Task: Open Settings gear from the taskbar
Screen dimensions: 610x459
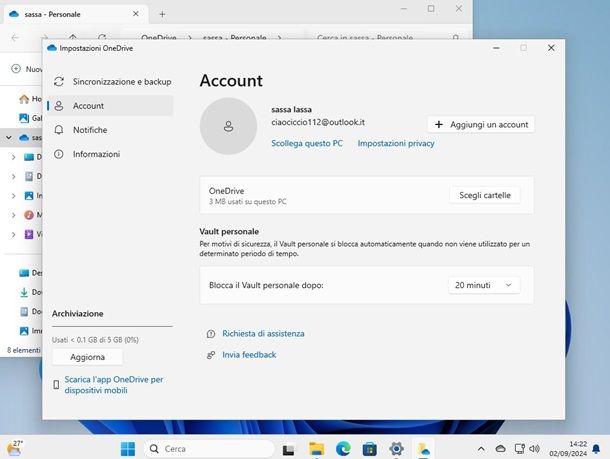Action: 396,449
